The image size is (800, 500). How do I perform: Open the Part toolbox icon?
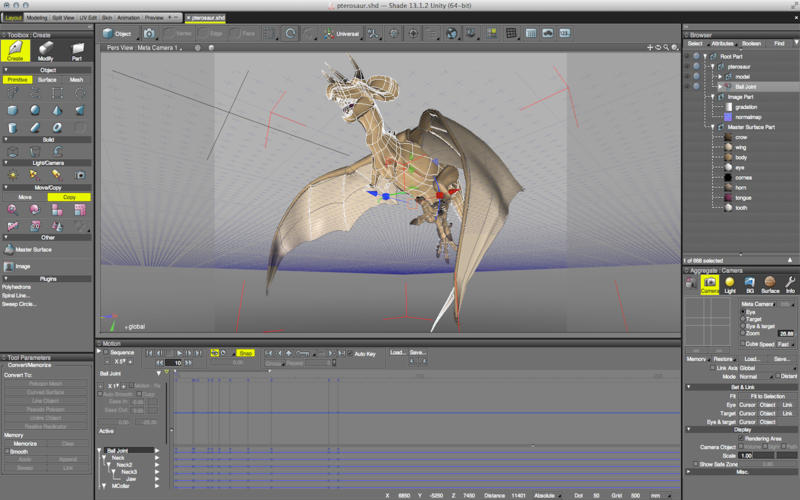click(77, 49)
